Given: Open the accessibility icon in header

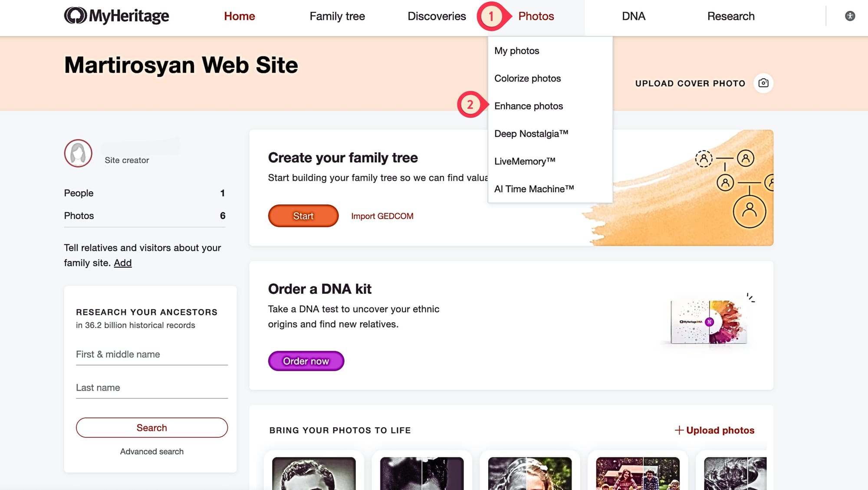Looking at the screenshot, I should (850, 16).
